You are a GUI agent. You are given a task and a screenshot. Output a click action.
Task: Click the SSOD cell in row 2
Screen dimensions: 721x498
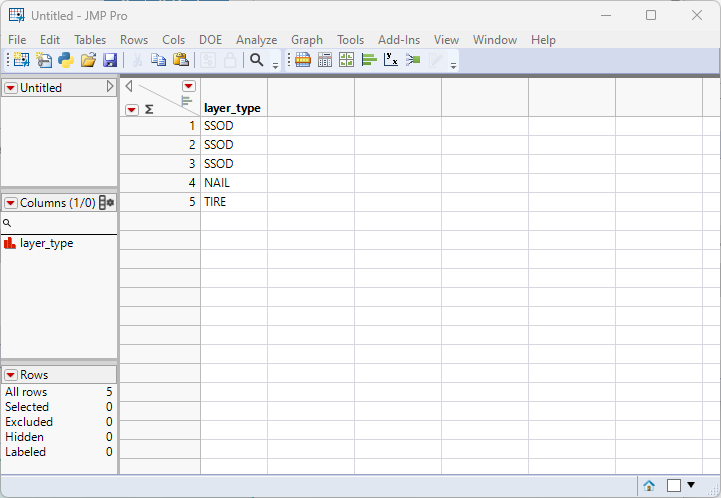pyautogui.click(x=234, y=144)
